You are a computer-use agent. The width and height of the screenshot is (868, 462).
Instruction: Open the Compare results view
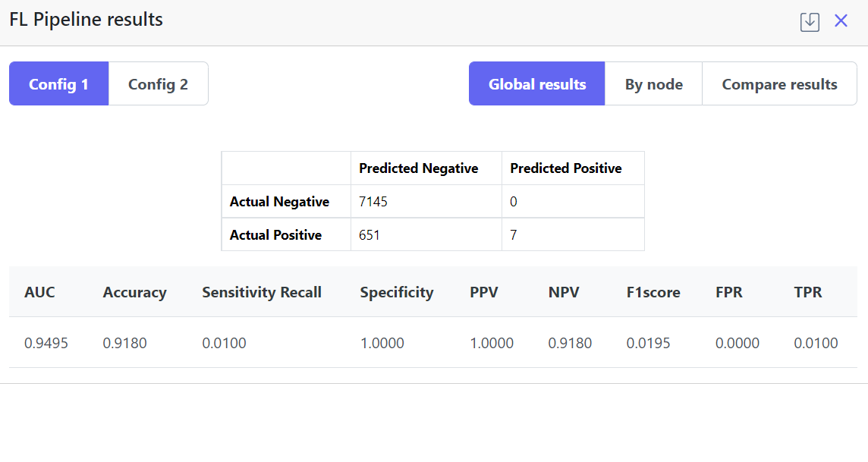[779, 84]
